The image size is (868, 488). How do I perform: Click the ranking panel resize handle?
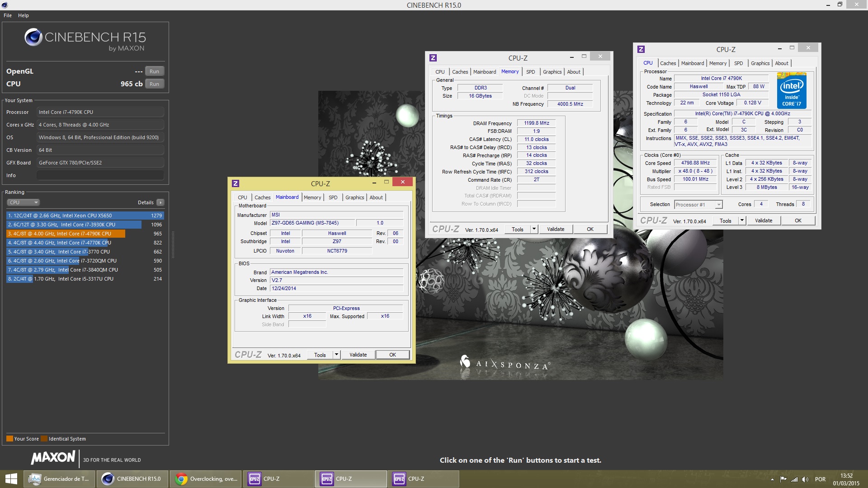[173, 244]
